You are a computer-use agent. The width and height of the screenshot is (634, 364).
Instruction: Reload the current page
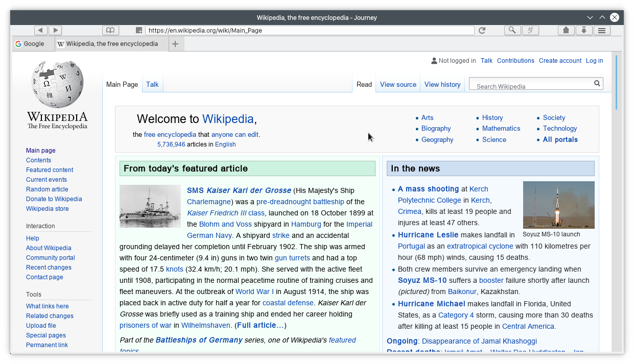(481, 30)
